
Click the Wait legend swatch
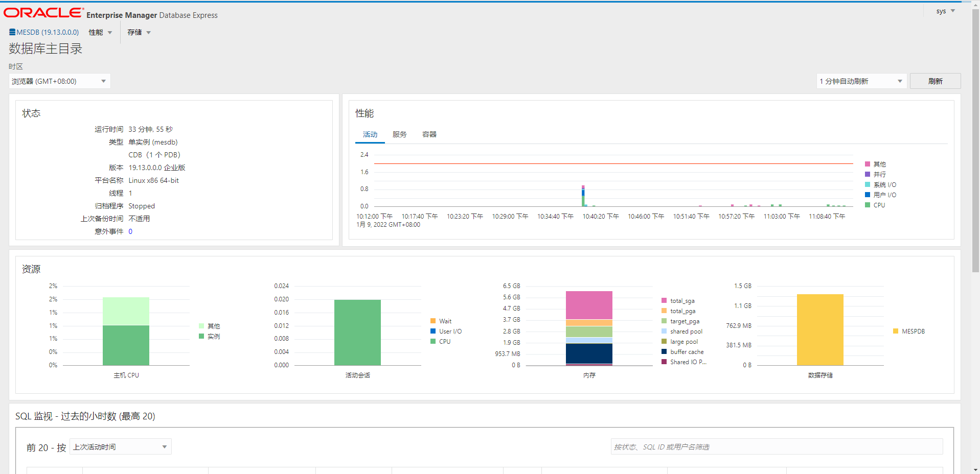click(433, 321)
